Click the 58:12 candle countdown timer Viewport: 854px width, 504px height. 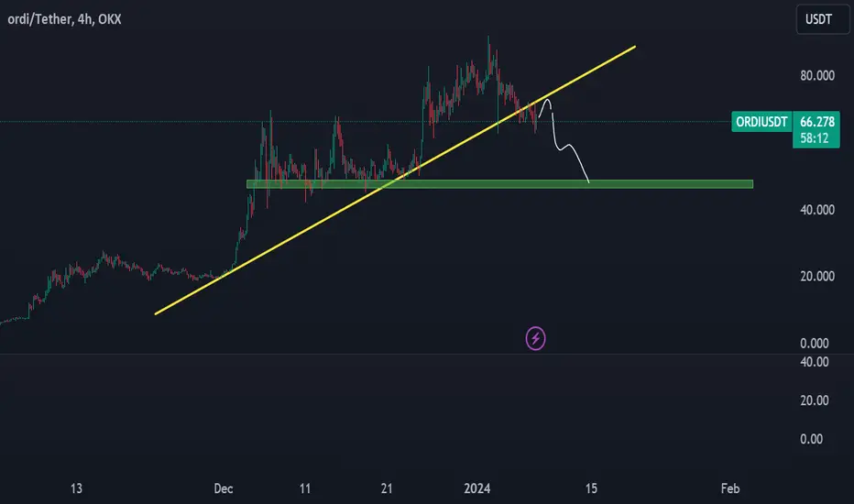[x=815, y=138]
